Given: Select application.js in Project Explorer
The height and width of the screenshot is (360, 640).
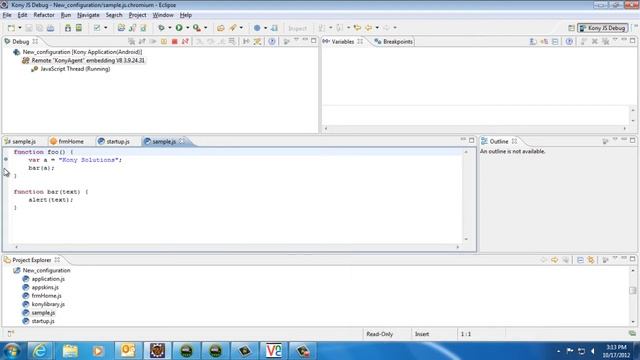Looking at the screenshot, I should pos(44,279).
